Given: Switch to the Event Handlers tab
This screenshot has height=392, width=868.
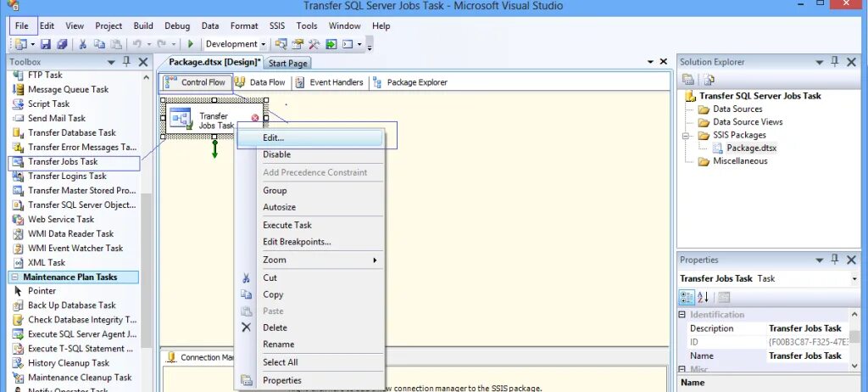Looking at the screenshot, I should coord(330,82).
